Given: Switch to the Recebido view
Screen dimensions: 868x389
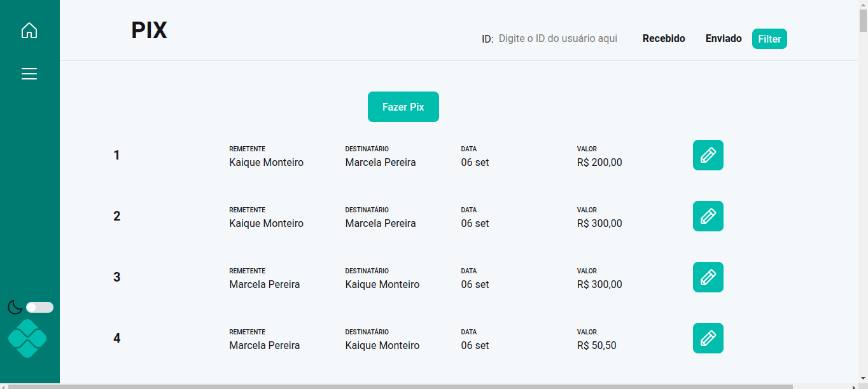Looking at the screenshot, I should pyautogui.click(x=664, y=38).
